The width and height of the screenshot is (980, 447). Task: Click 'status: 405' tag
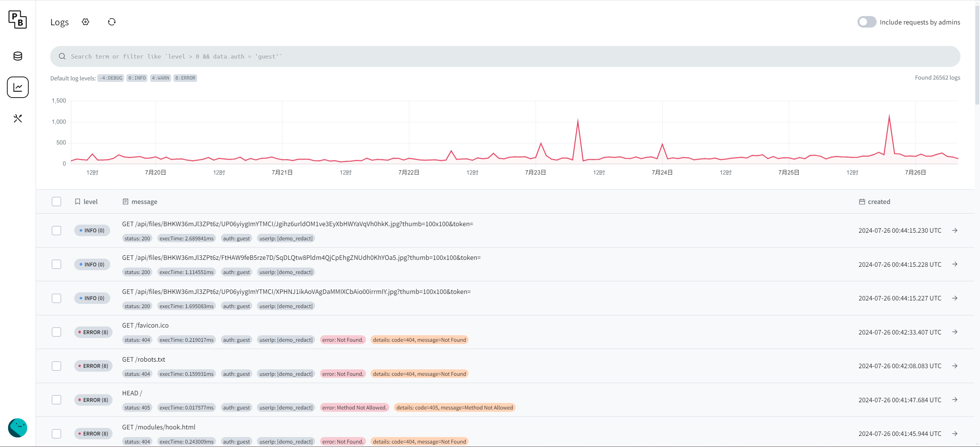coord(137,408)
